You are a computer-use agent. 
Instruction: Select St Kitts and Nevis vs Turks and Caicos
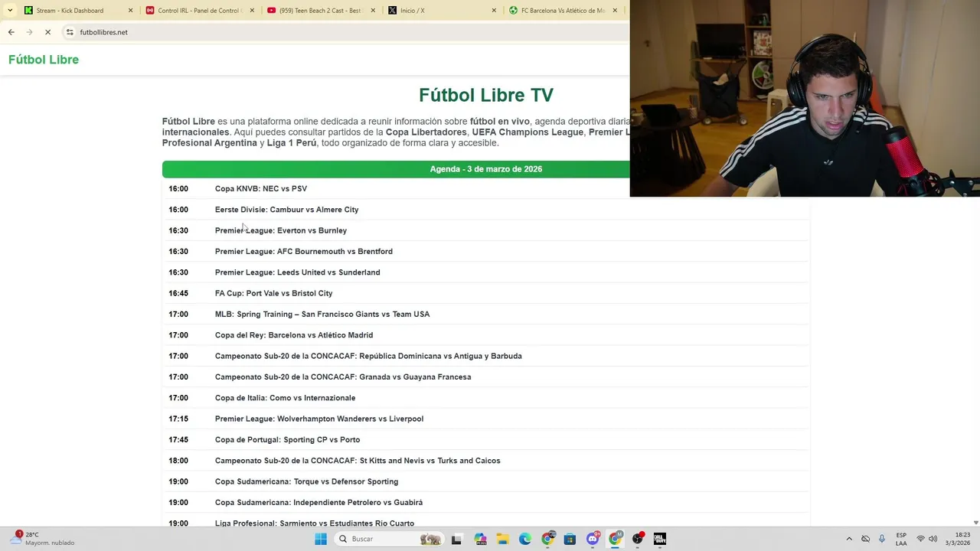click(485, 461)
